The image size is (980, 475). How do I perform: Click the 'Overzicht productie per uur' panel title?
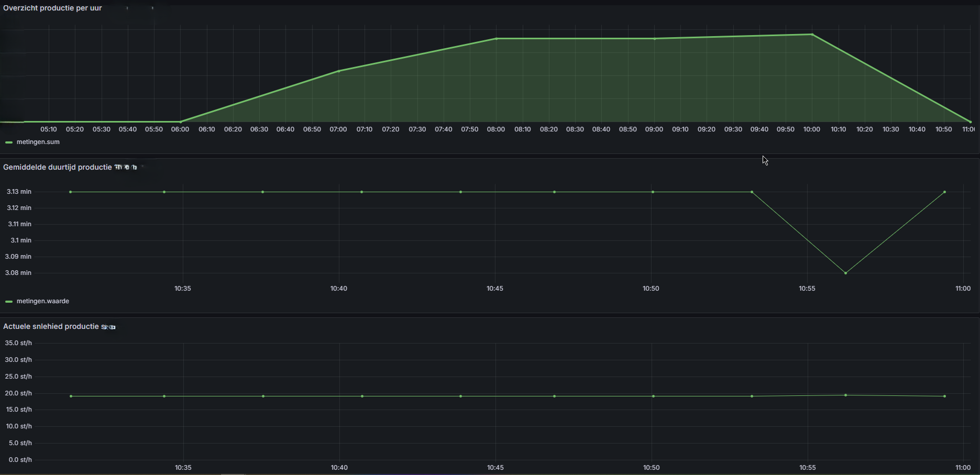(x=52, y=7)
